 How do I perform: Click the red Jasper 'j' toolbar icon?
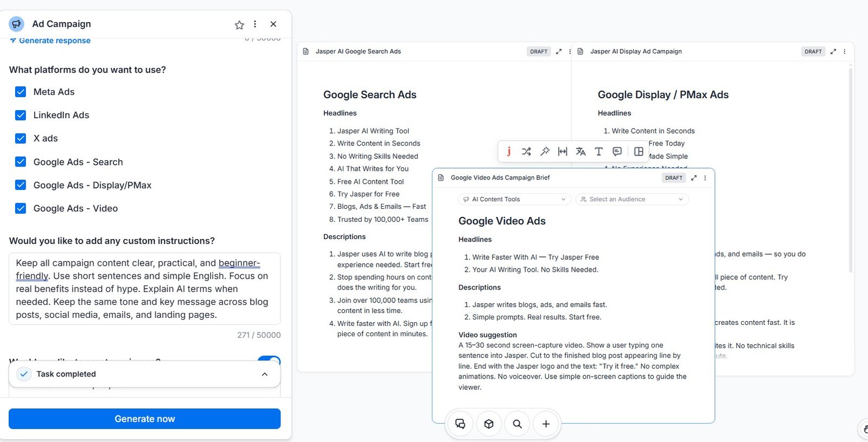(x=508, y=151)
